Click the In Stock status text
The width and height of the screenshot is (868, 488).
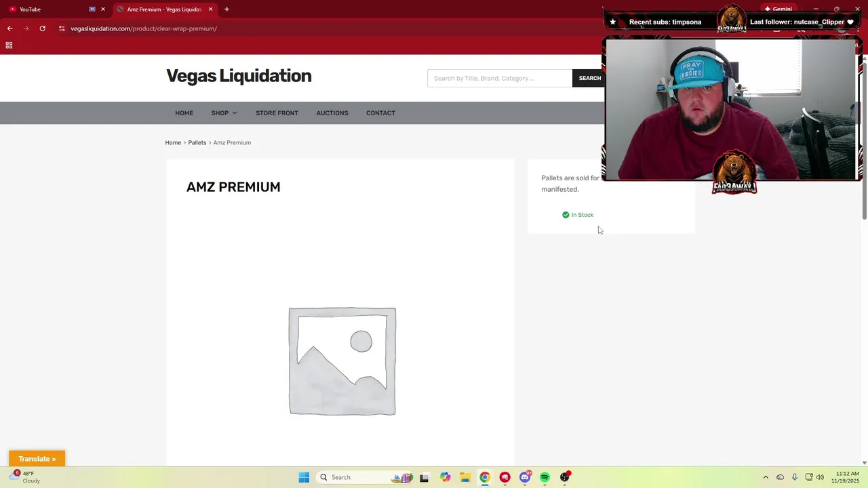click(x=582, y=215)
